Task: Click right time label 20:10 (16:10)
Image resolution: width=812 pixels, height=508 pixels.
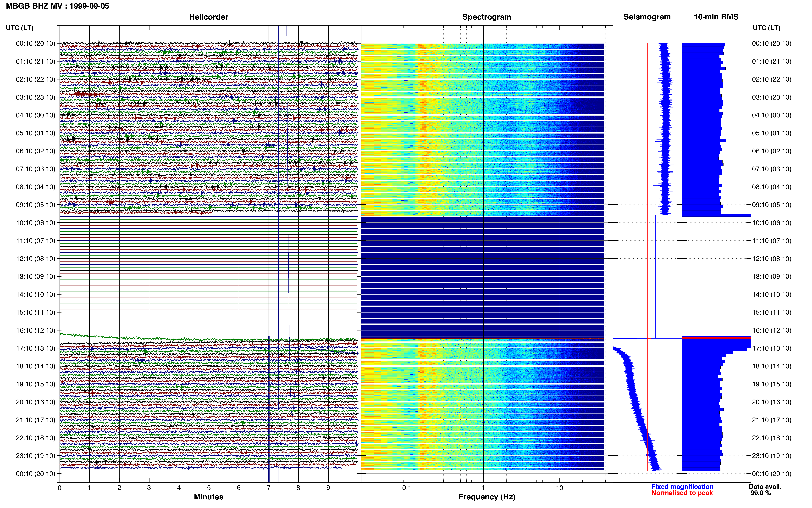Action: [x=772, y=402]
